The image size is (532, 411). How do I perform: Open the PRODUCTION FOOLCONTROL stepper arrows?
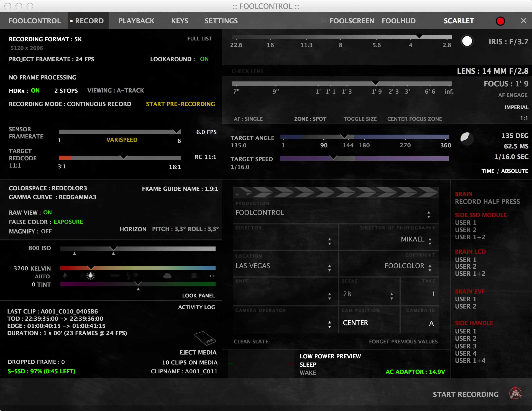coord(429,214)
